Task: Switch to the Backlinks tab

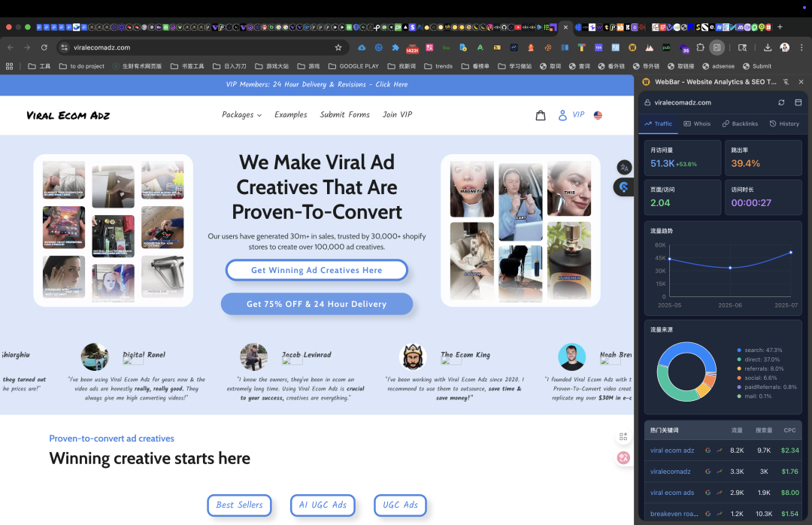Action: click(740, 123)
